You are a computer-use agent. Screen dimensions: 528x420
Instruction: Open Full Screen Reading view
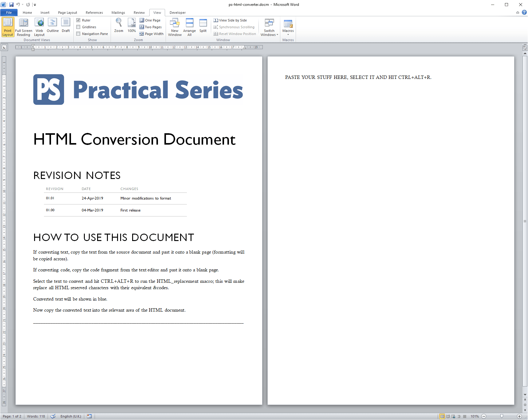(24, 27)
